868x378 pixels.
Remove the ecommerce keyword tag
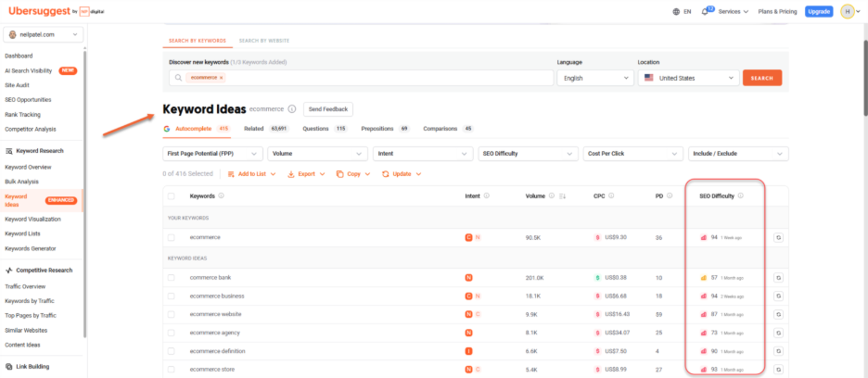click(x=221, y=78)
